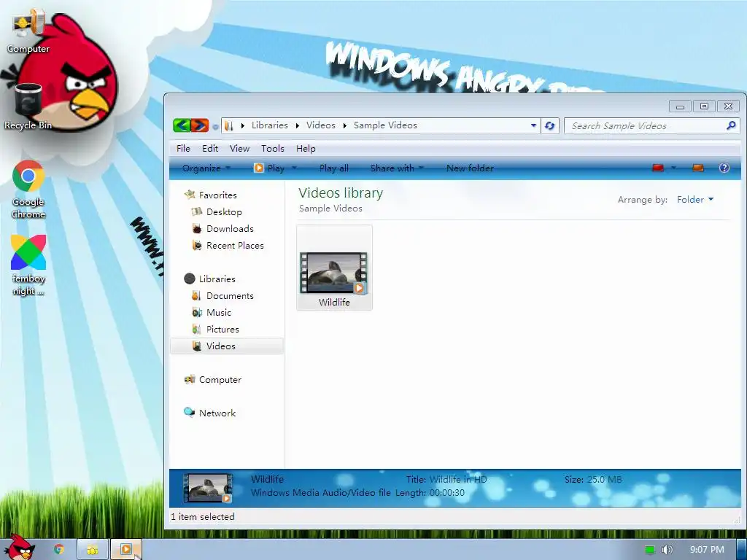The height and width of the screenshot is (560, 747).
Task: Click the Media Player taskbar button
Action: click(126, 550)
